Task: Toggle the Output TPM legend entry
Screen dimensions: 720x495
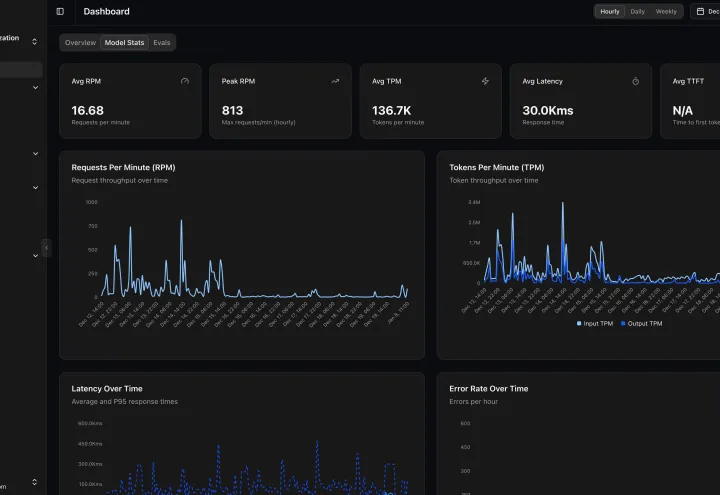Action: (x=641, y=323)
